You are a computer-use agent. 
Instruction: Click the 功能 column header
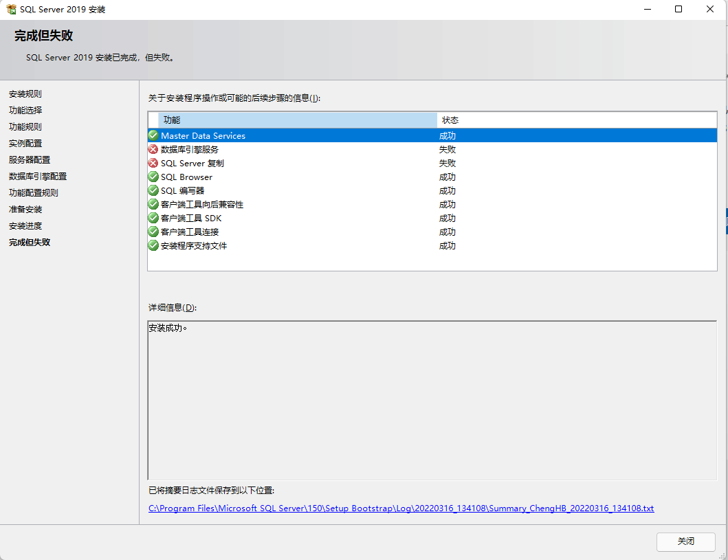[x=298, y=120]
